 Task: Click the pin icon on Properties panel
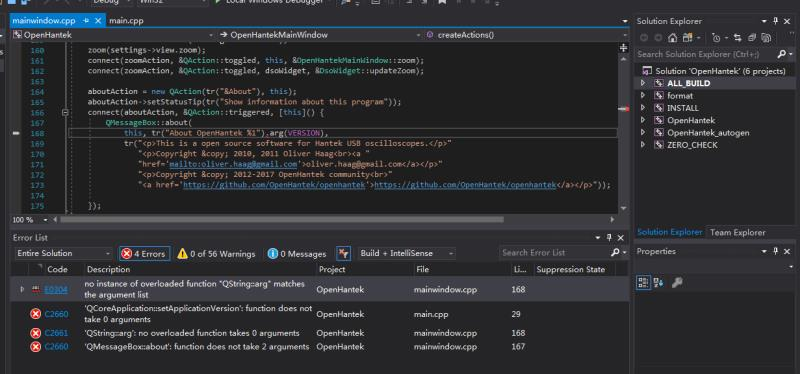tap(776, 252)
